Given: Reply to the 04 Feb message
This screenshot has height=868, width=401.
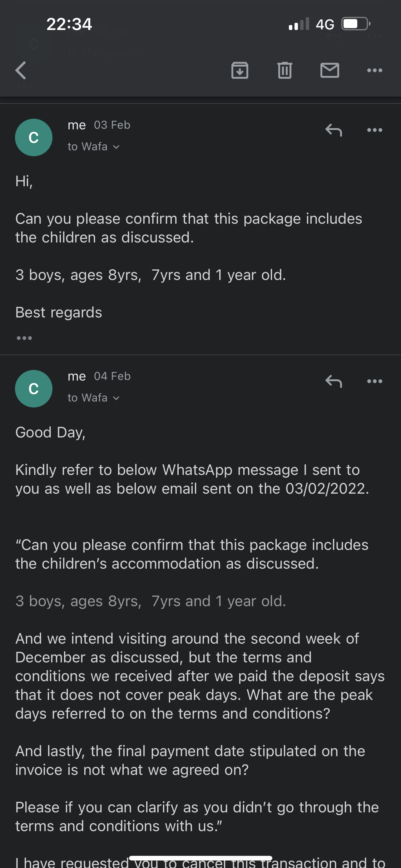Looking at the screenshot, I should coord(334,381).
